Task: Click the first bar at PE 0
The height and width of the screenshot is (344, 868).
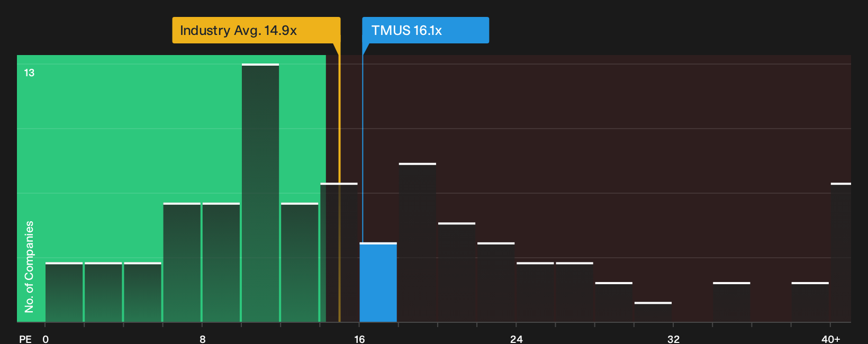Action: (64, 292)
